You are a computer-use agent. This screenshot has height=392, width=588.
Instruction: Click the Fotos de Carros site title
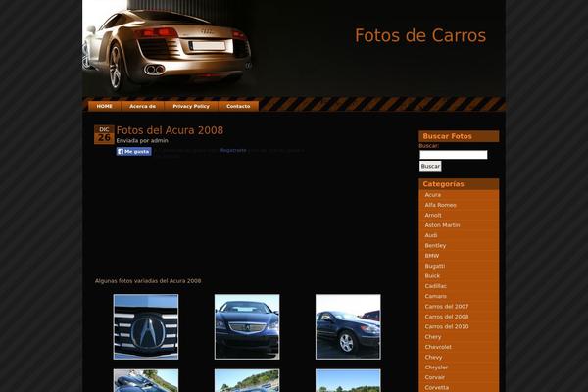coord(420,35)
